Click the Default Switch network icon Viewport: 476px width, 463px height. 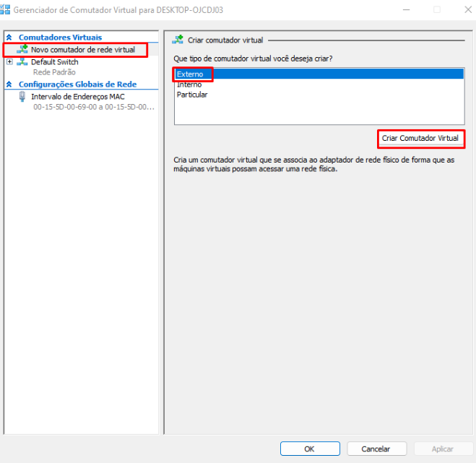(22, 61)
